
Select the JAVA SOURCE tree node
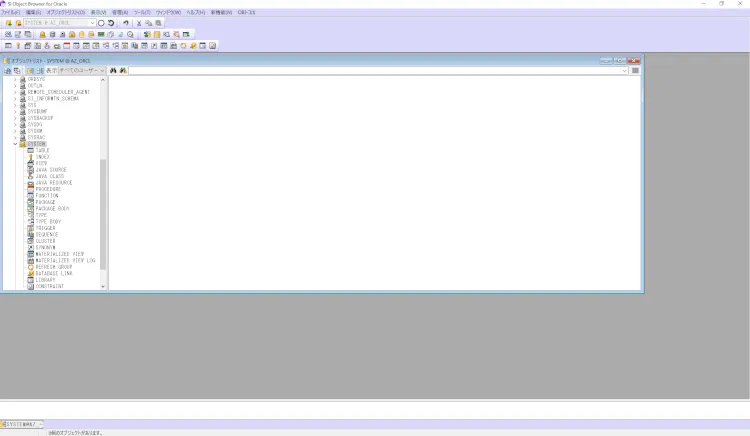(x=51, y=170)
